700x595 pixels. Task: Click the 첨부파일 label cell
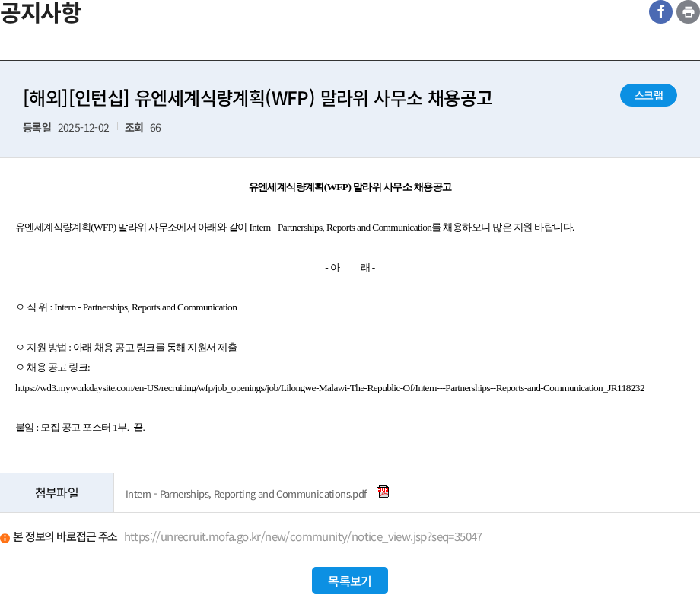(x=57, y=493)
